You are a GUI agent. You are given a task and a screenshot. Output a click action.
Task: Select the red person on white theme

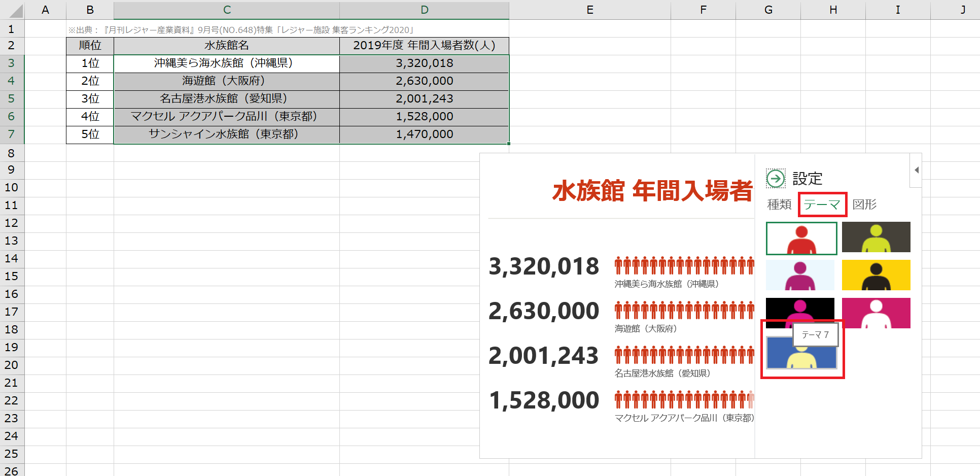pos(801,238)
